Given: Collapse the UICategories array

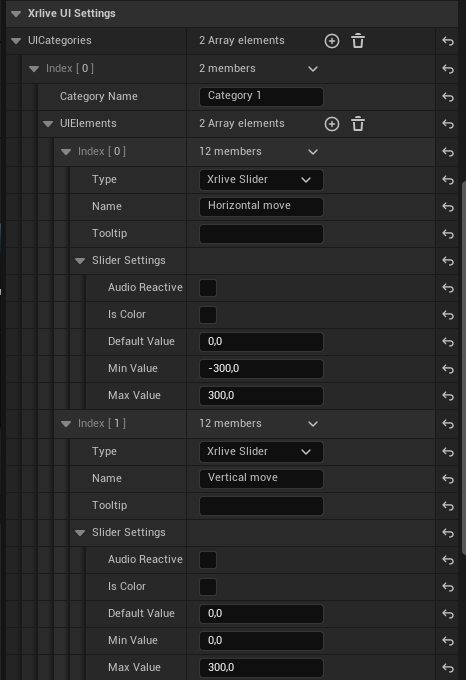Looking at the screenshot, I should tap(16, 41).
